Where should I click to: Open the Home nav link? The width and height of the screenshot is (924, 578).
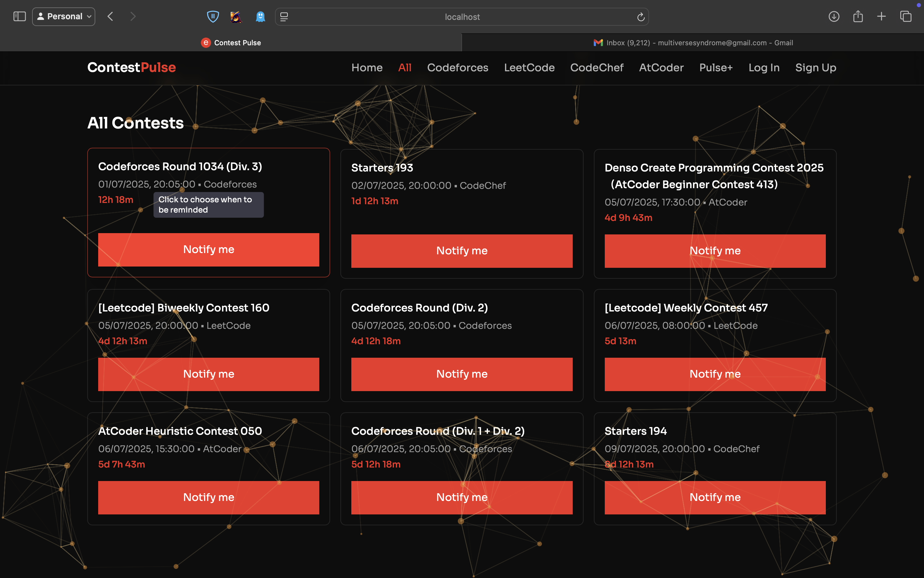coord(367,68)
